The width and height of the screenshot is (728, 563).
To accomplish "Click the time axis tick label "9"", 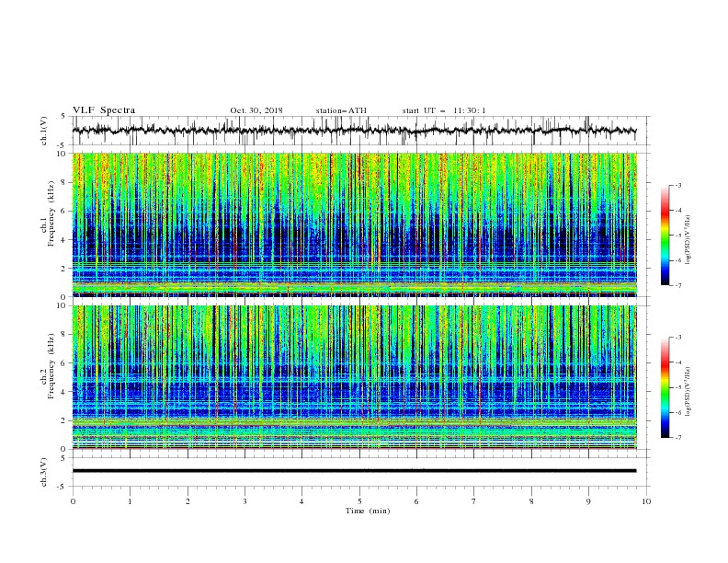I will coord(588,501).
